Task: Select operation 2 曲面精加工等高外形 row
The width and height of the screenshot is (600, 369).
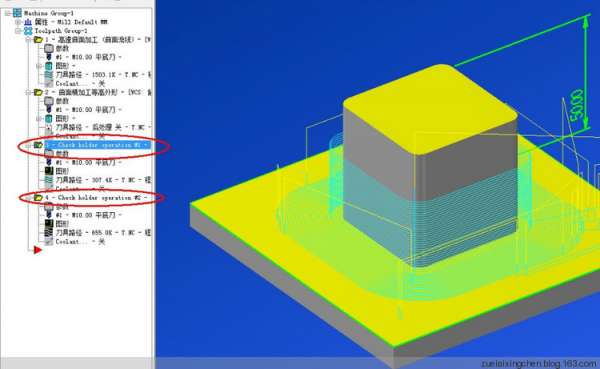Action: pos(98,93)
